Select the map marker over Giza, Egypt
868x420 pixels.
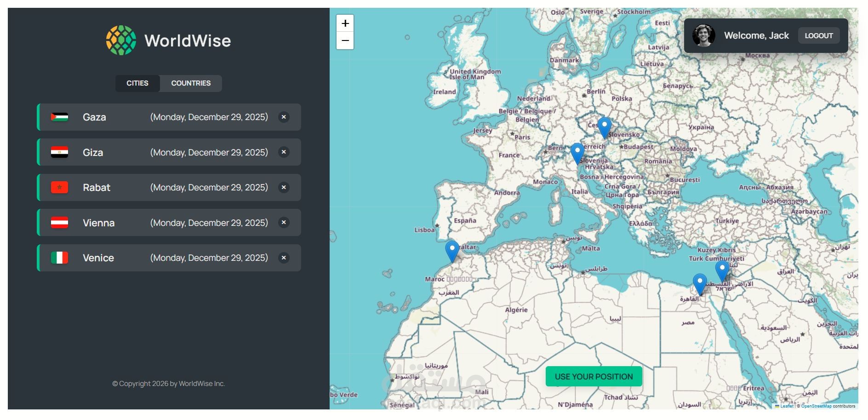(700, 285)
